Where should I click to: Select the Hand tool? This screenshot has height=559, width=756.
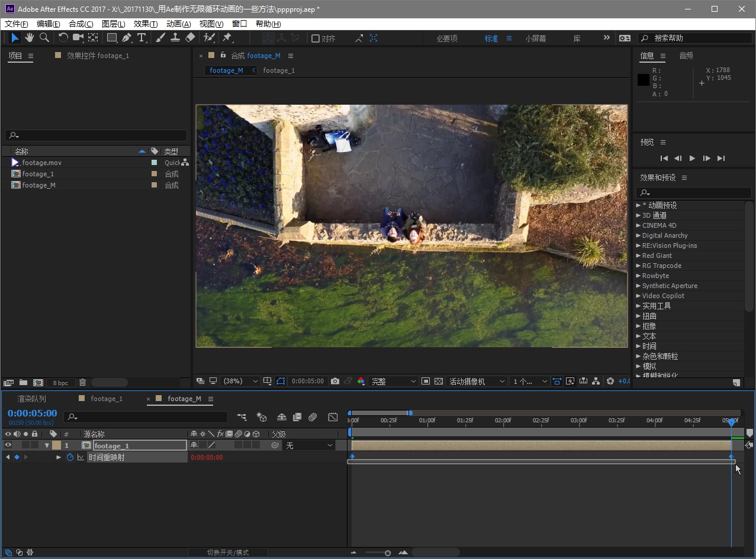[x=29, y=38]
